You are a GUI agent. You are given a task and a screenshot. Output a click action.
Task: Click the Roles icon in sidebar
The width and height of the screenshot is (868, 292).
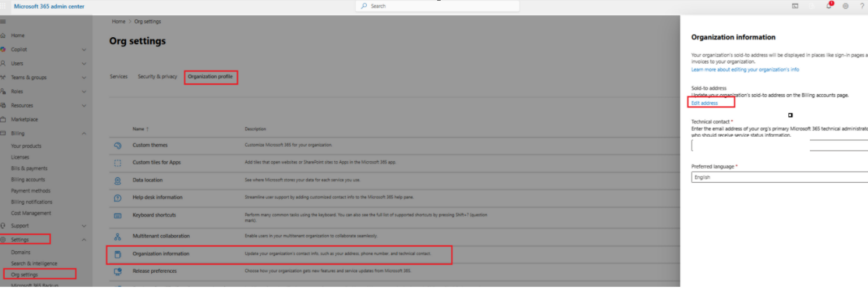pyautogui.click(x=3, y=91)
